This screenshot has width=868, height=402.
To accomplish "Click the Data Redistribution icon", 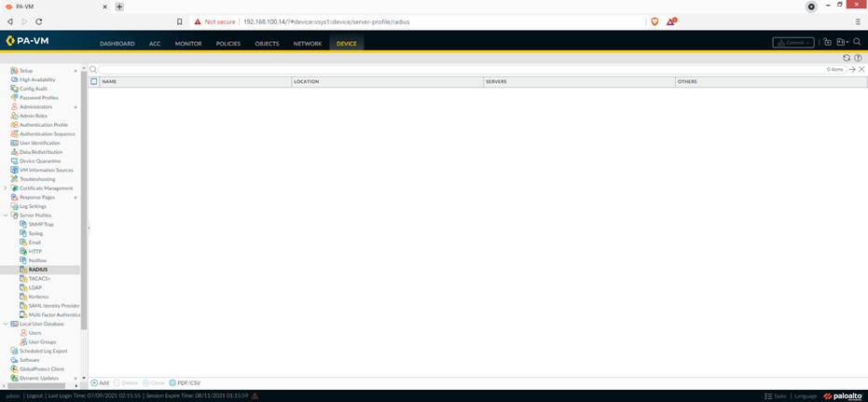I will [15, 152].
